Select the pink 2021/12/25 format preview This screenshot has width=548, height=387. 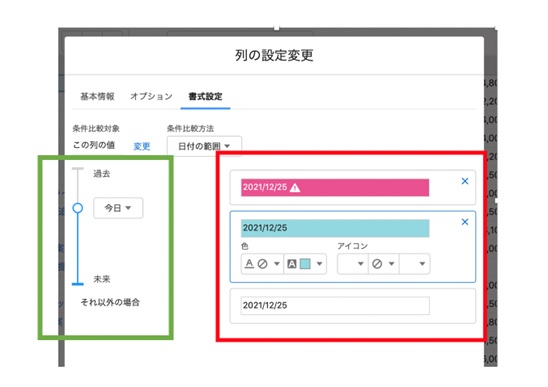pyautogui.click(x=335, y=187)
